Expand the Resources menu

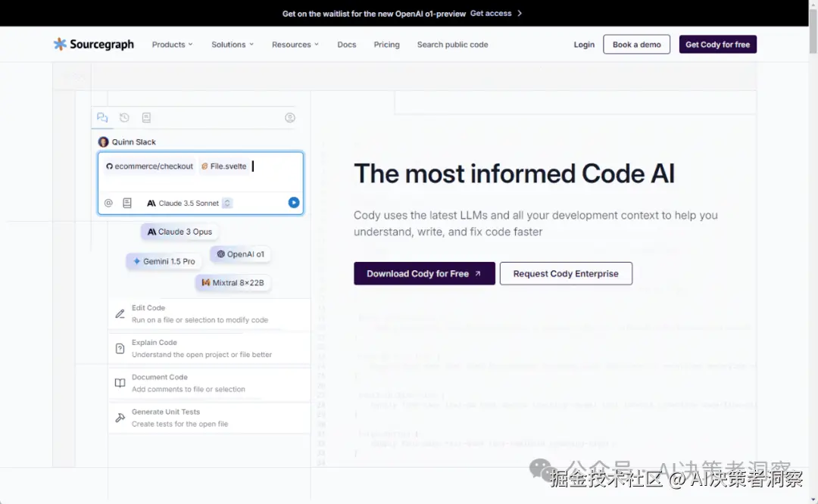(295, 45)
